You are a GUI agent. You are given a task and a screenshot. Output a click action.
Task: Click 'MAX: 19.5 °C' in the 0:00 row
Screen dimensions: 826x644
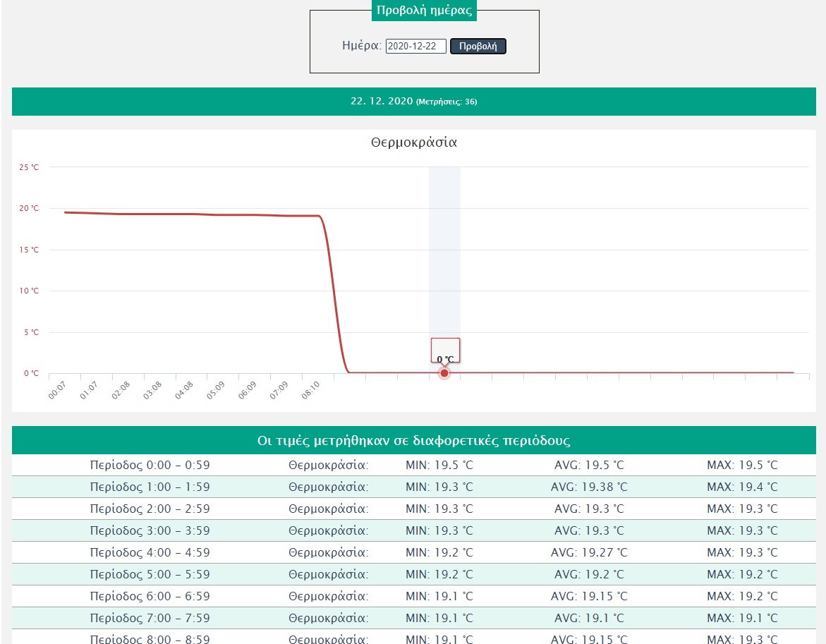tap(742, 465)
